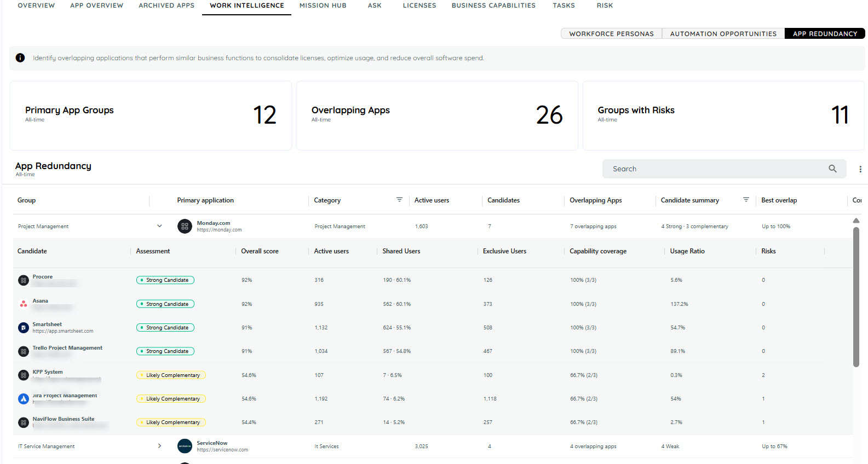The width and height of the screenshot is (868, 464).
Task: Click the vertical table scrollbar
Action: click(856, 297)
